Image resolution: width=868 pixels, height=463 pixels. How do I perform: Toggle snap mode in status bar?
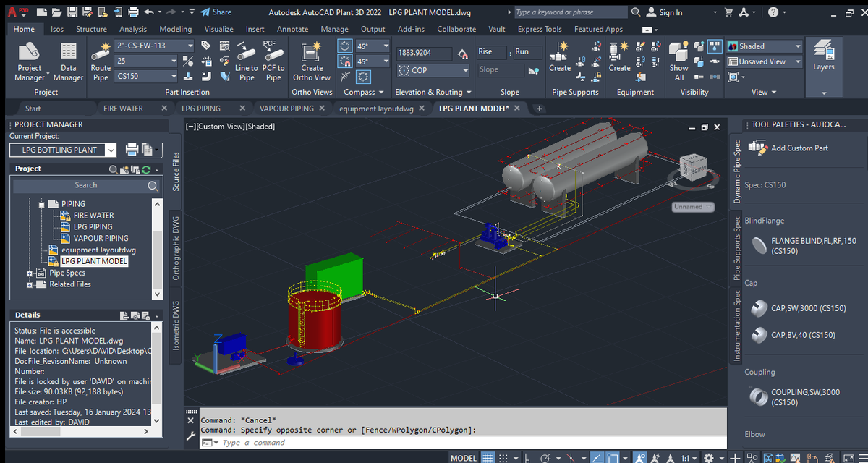[504, 458]
